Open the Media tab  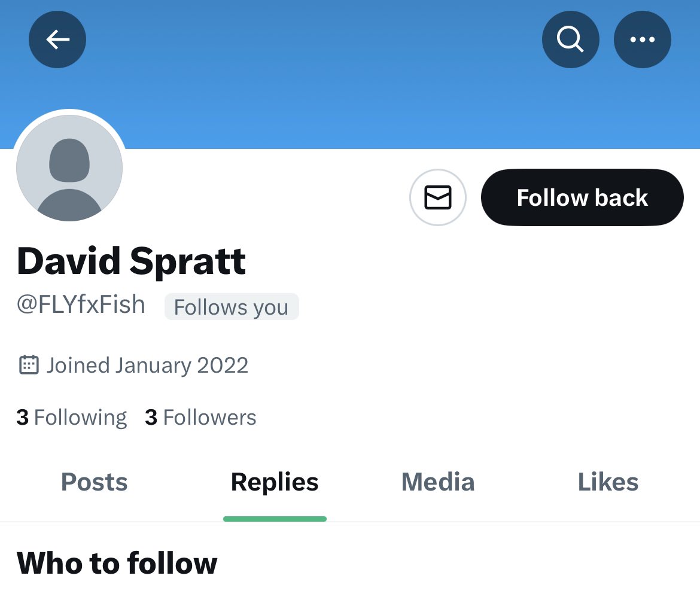pos(438,482)
